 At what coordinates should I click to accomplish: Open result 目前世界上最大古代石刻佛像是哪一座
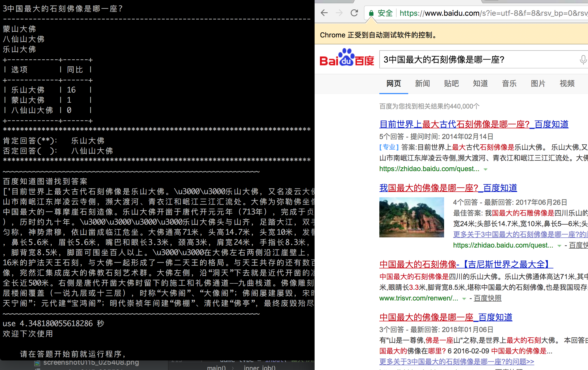click(x=474, y=124)
